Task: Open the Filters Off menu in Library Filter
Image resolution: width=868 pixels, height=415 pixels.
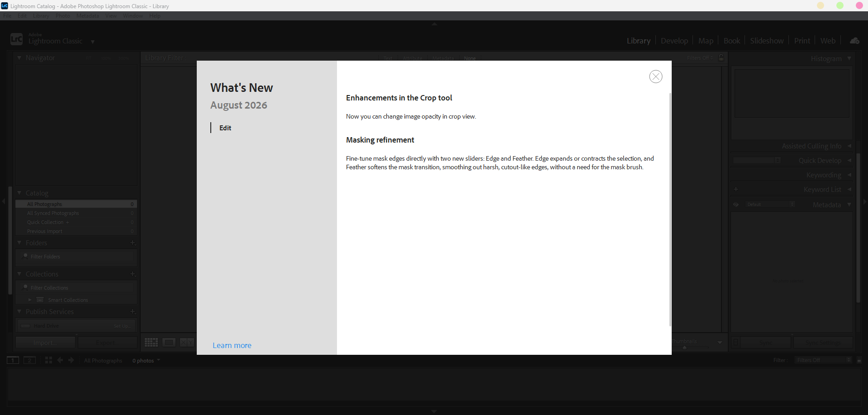Action: 700,58
